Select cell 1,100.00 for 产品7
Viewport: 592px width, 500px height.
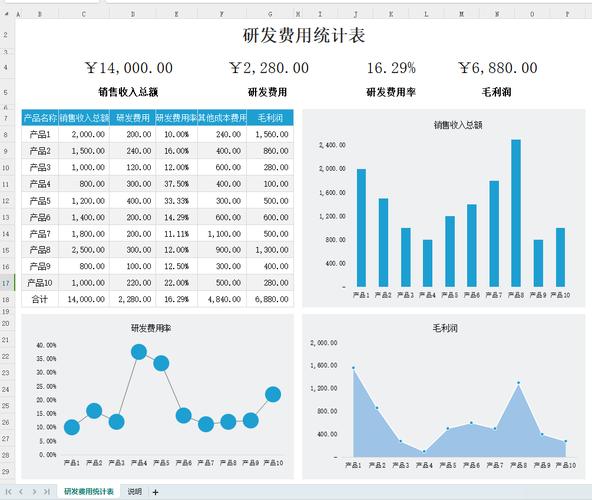click(222, 234)
